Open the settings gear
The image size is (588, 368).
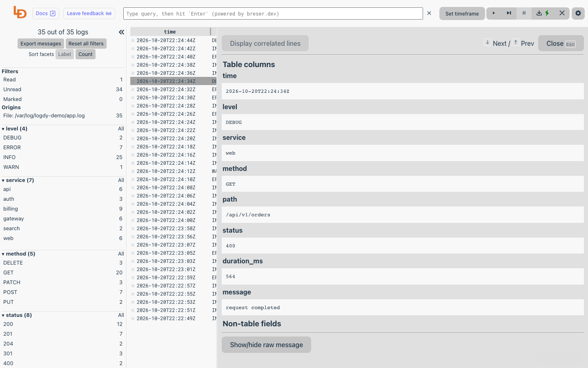[578, 13]
